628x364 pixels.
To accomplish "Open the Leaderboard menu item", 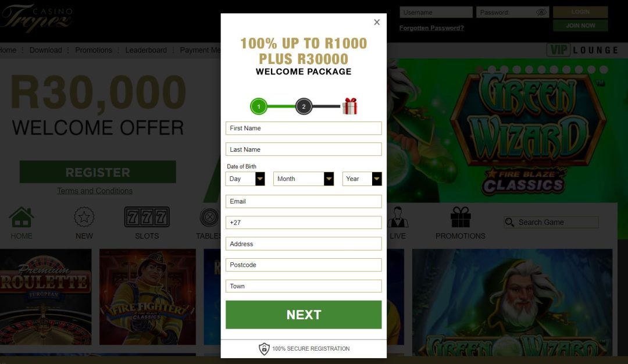I will 146,50.
